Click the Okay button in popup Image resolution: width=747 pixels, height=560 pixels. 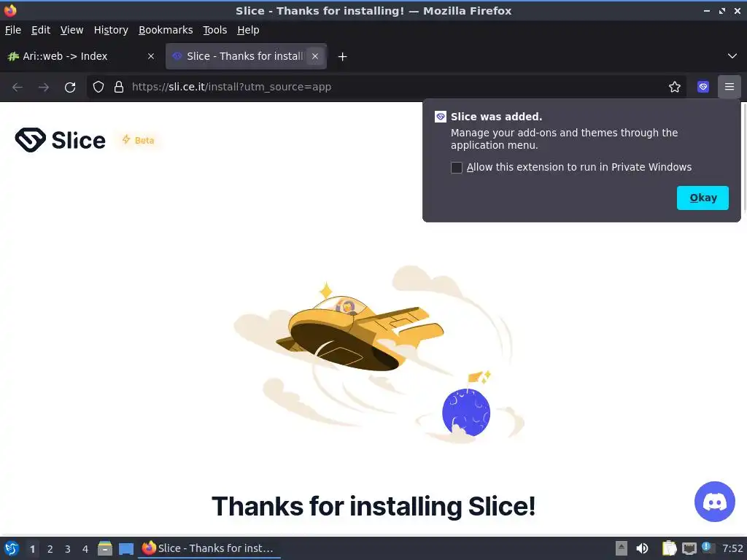click(x=703, y=198)
